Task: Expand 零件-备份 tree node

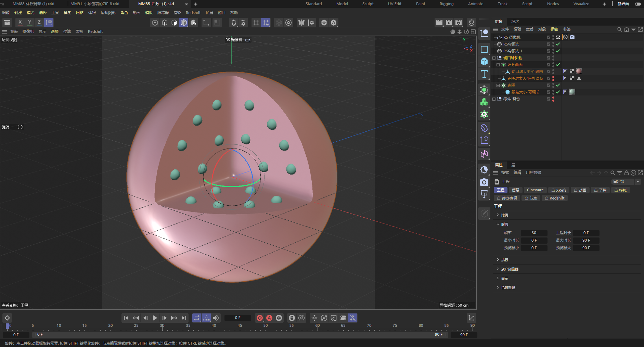Action: click(494, 99)
